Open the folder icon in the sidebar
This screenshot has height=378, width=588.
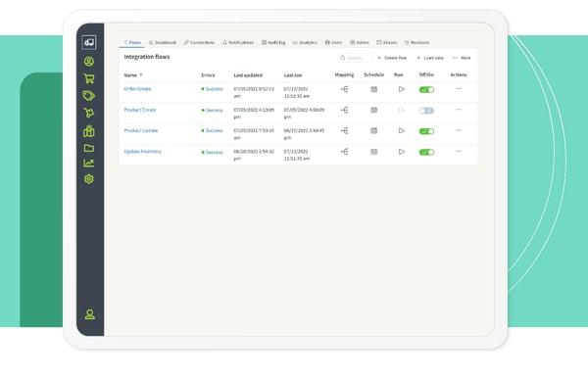click(x=89, y=148)
